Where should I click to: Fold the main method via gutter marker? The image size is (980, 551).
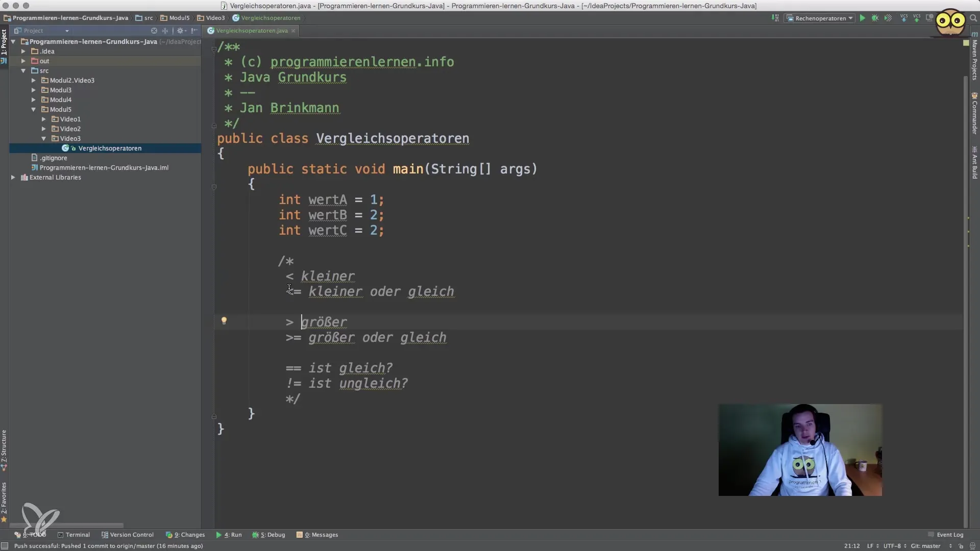[x=214, y=187]
